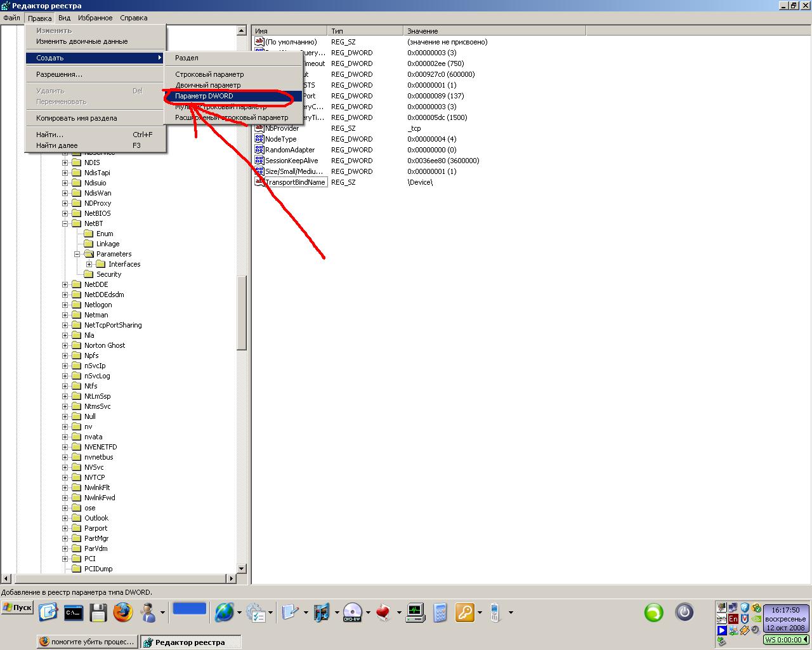
Task: Click the NVIDIA tray icon
Action: pos(756,619)
